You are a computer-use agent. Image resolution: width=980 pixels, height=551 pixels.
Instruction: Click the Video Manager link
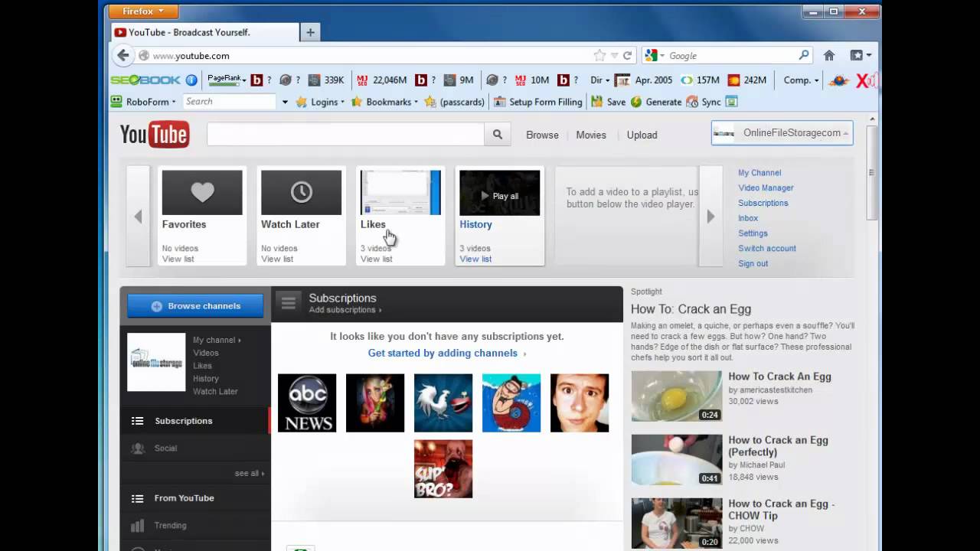click(x=766, y=187)
